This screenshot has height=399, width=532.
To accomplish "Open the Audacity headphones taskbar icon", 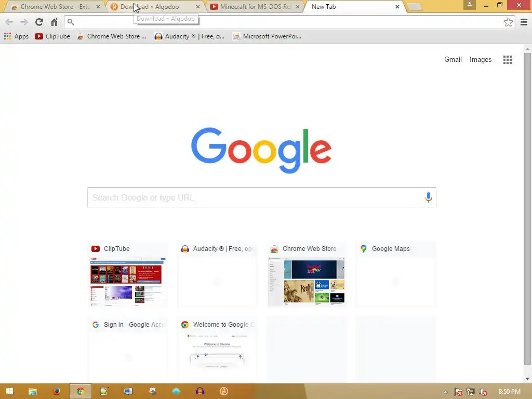I will [200, 391].
